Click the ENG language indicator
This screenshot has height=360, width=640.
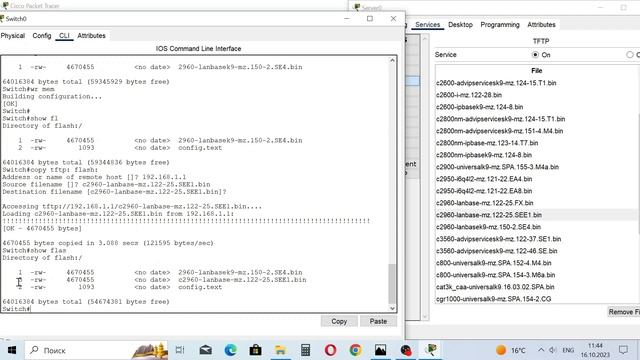point(568,350)
